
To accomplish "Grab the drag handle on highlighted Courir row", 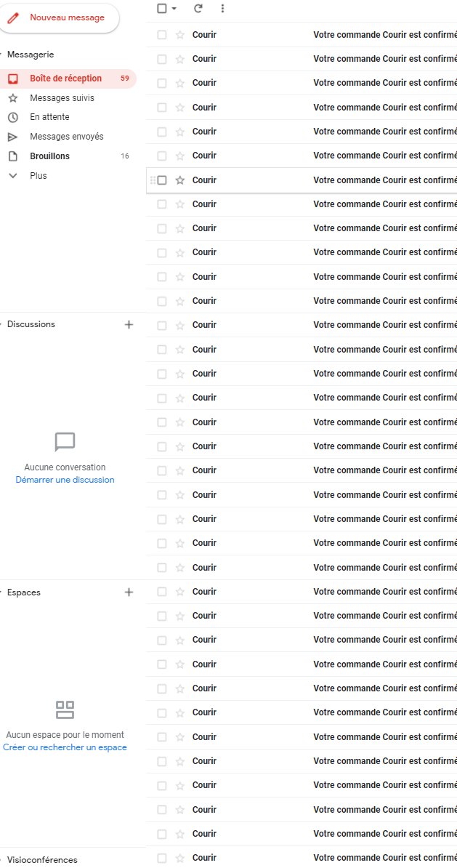I will [x=153, y=180].
